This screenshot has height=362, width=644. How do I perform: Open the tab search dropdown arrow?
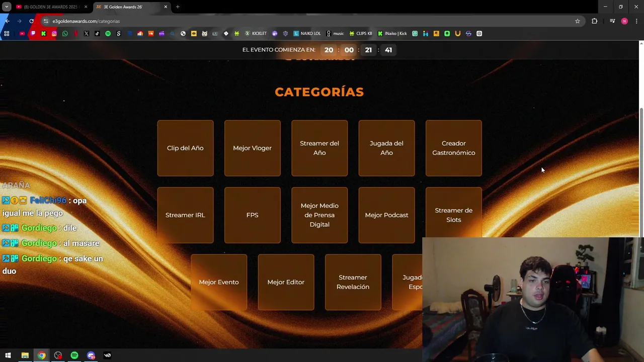7,7
